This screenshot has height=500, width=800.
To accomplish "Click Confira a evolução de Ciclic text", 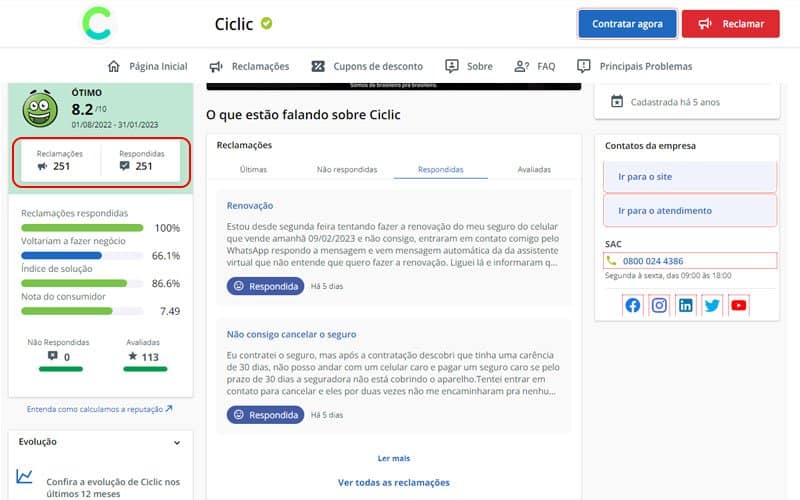I will (x=113, y=487).
